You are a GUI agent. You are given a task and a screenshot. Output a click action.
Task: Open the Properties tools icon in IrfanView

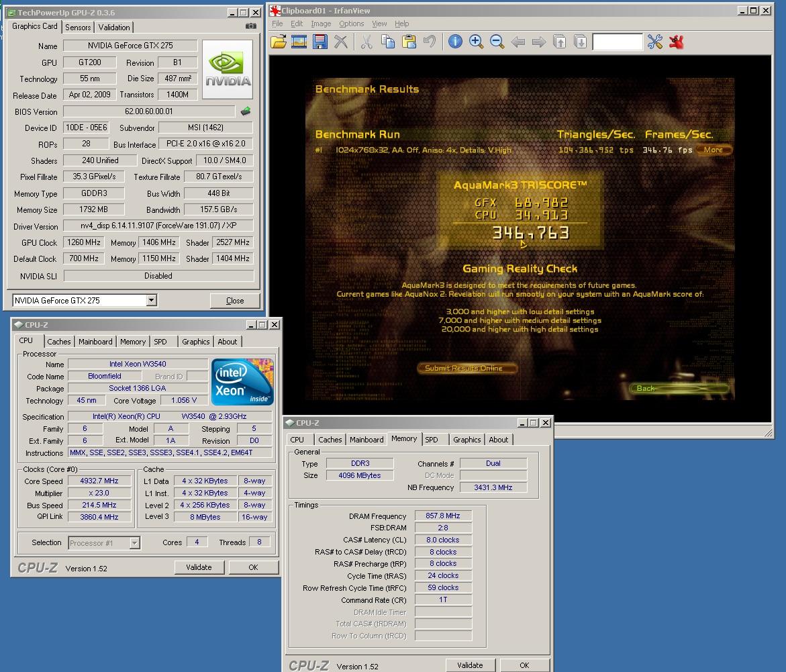tap(654, 42)
